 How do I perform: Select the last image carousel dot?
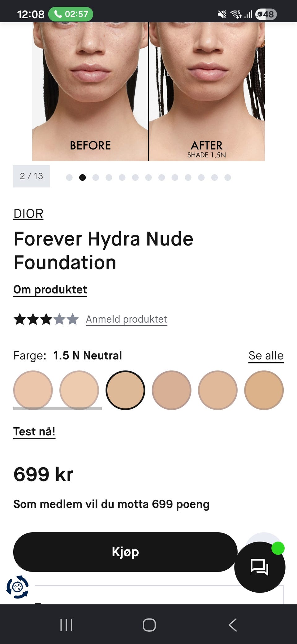click(x=228, y=177)
